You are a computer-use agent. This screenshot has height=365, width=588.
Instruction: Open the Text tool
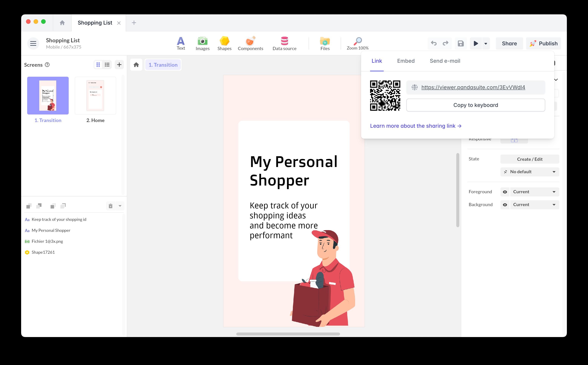coord(181,43)
